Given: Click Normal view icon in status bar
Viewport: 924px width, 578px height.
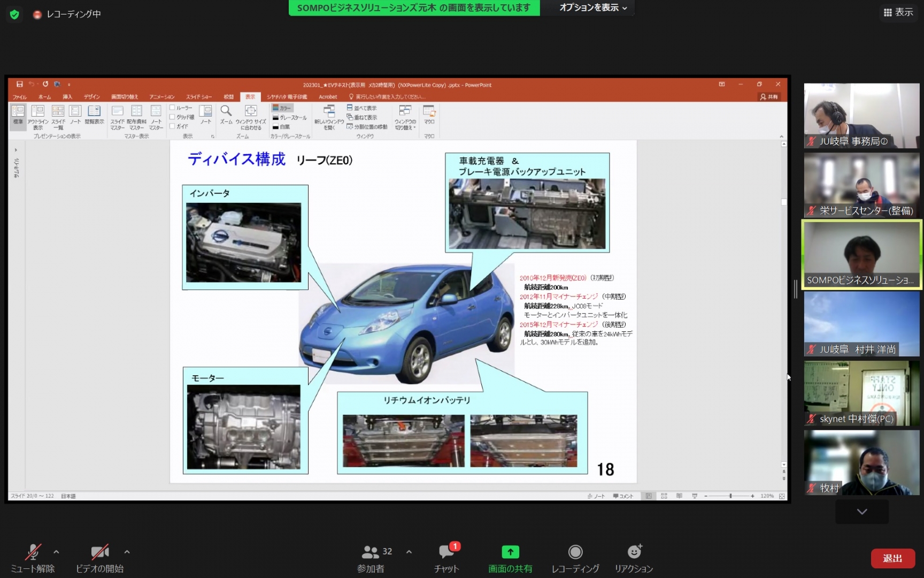Looking at the screenshot, I should pos(649,496).
